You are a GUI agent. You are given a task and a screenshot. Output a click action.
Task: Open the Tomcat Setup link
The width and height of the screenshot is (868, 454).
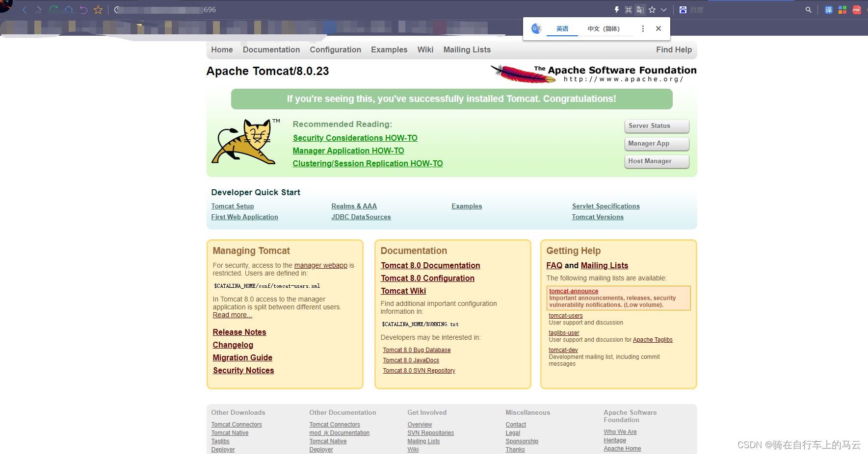[x=233, y=206]
